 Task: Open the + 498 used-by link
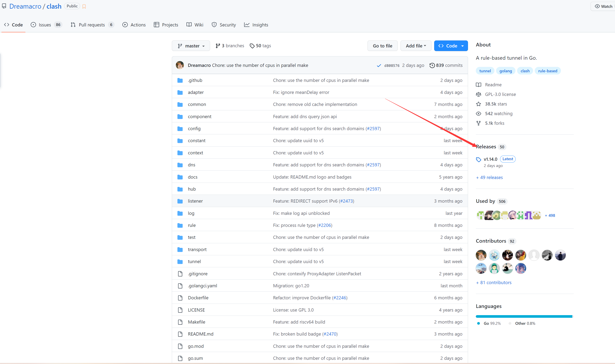(550, 215)
